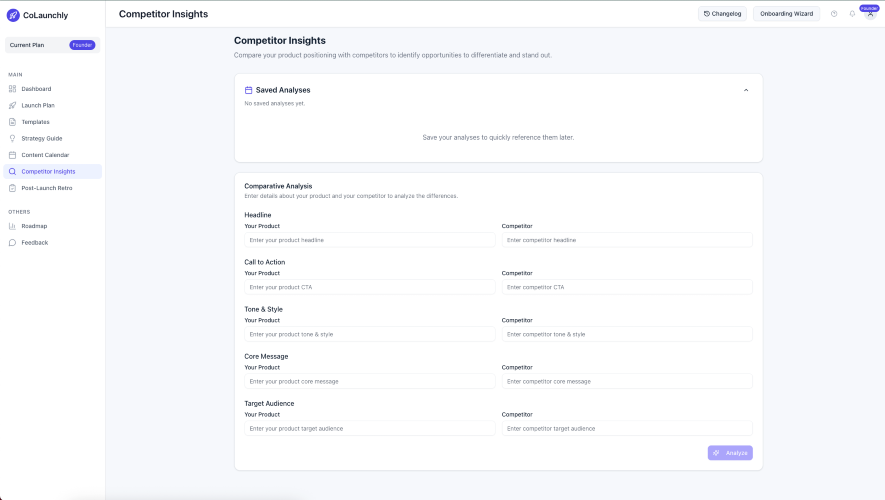Screen dimensions: 885x500
Task: Click the Launch Plan rocket icon
Action: coord(12,105)
